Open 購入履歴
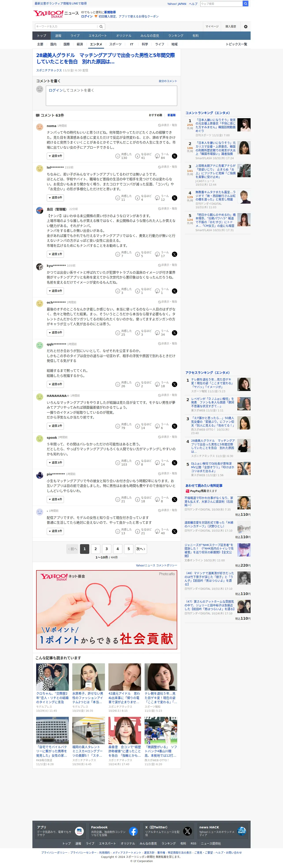Viewport: 283px width, 868px height. coord(231,27)
